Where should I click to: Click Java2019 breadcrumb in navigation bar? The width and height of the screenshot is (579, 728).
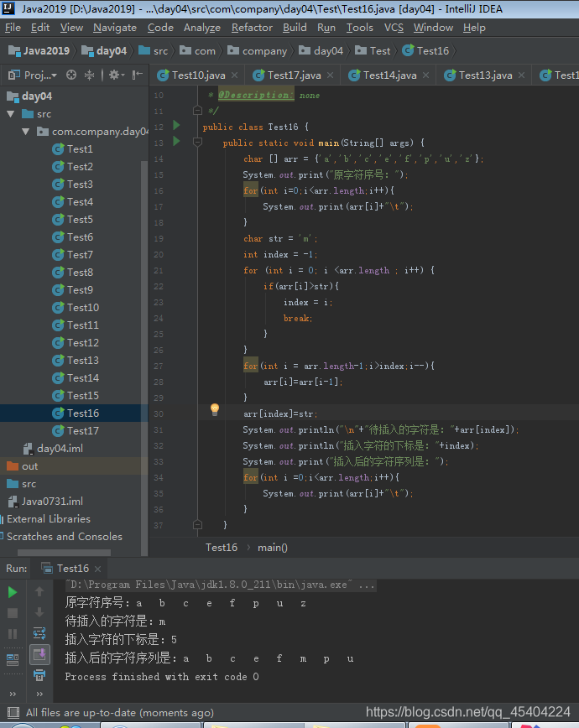pyautogui.click(x=39, y=50)
